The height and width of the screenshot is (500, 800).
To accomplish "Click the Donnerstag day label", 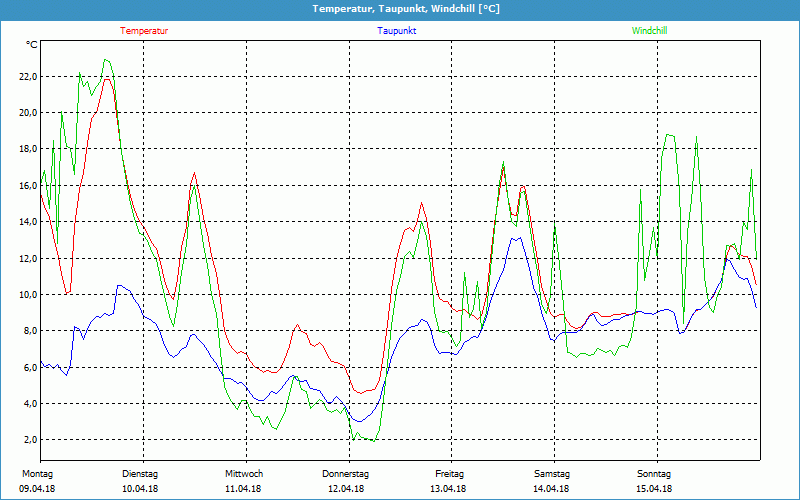I will (x=345, y=474).
